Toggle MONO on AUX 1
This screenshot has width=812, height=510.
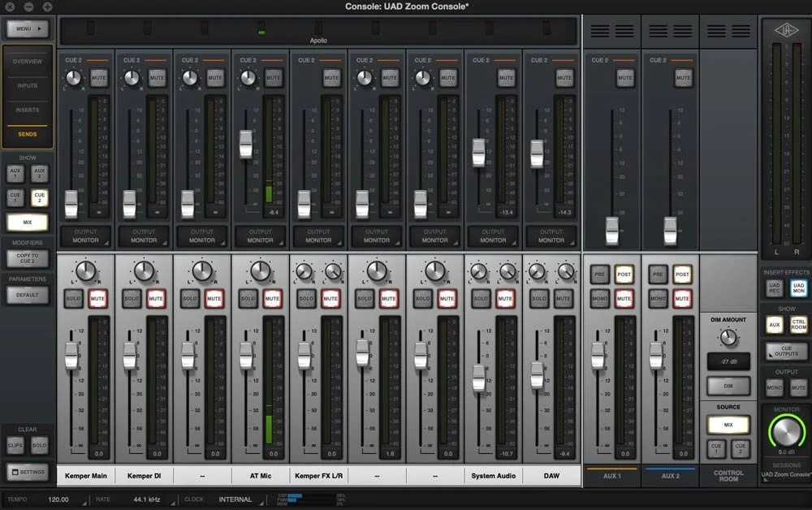coord(600,299)
